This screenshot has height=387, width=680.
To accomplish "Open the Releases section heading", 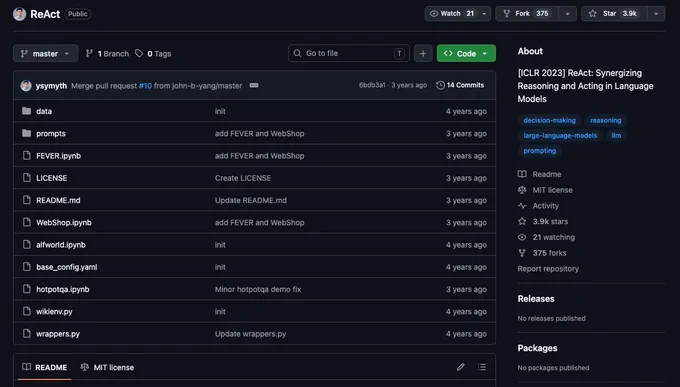I will coord(536,298).
